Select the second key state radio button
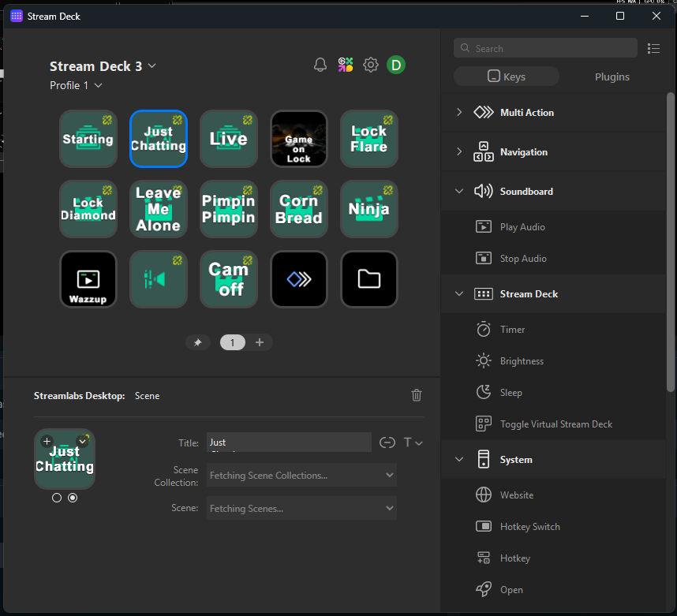 pyautogui.click(x=73, y=498)
